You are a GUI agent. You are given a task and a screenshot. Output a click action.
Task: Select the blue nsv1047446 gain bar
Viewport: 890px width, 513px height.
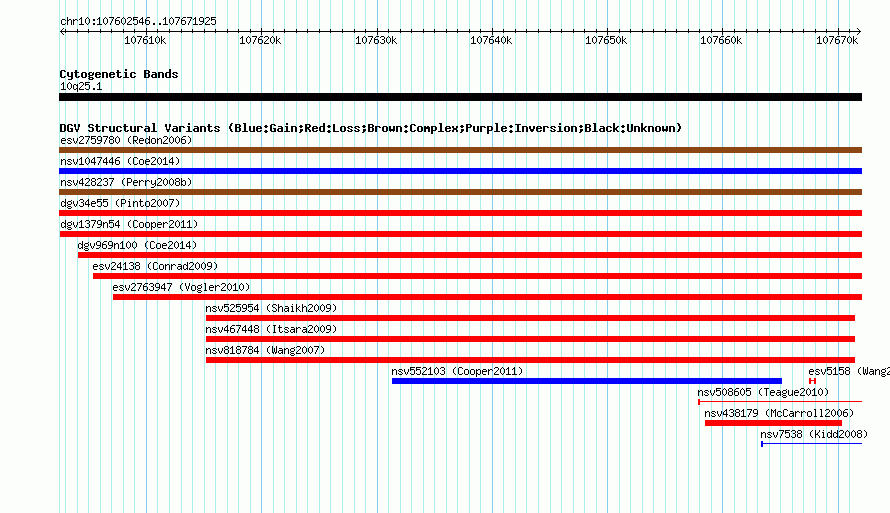click(460, 171)
